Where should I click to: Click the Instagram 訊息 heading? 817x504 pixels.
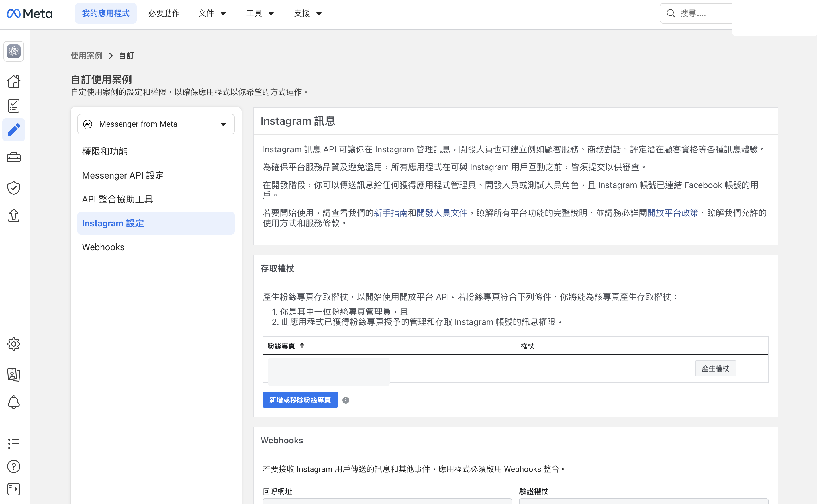298,121
